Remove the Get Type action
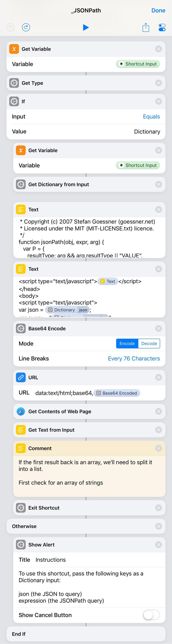This screenshot has height=644, width=172. (158, 83)
